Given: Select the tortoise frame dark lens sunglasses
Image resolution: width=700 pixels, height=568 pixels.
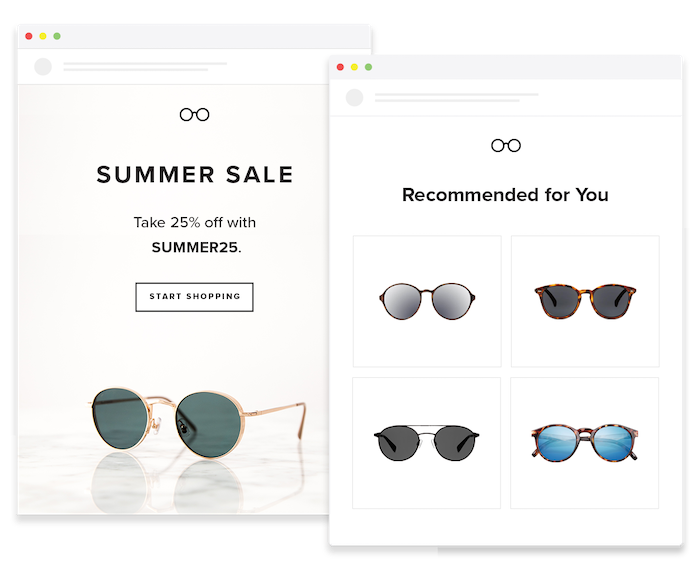Looking at the screenshot, I should tap(585, 301).
